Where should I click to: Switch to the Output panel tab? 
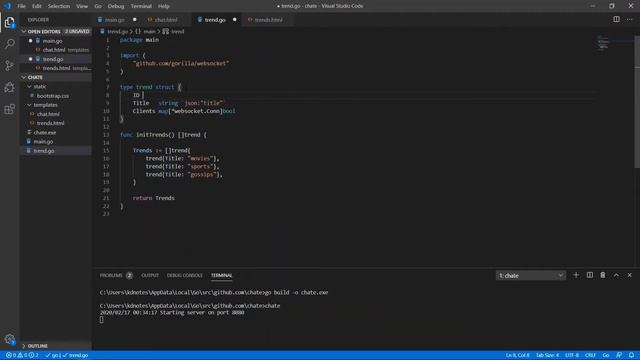[x=150, y=276]
